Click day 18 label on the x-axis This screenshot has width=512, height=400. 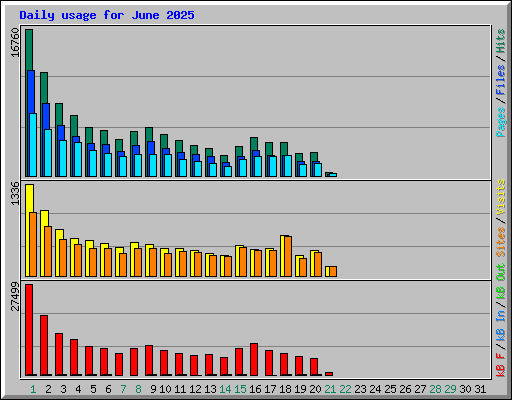tap(285, 389)
